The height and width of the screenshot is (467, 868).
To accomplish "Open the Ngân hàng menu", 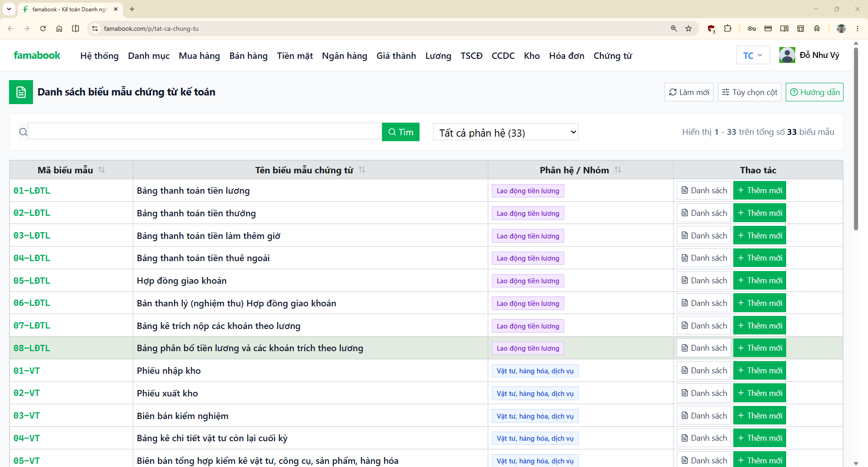I will 344,56.
